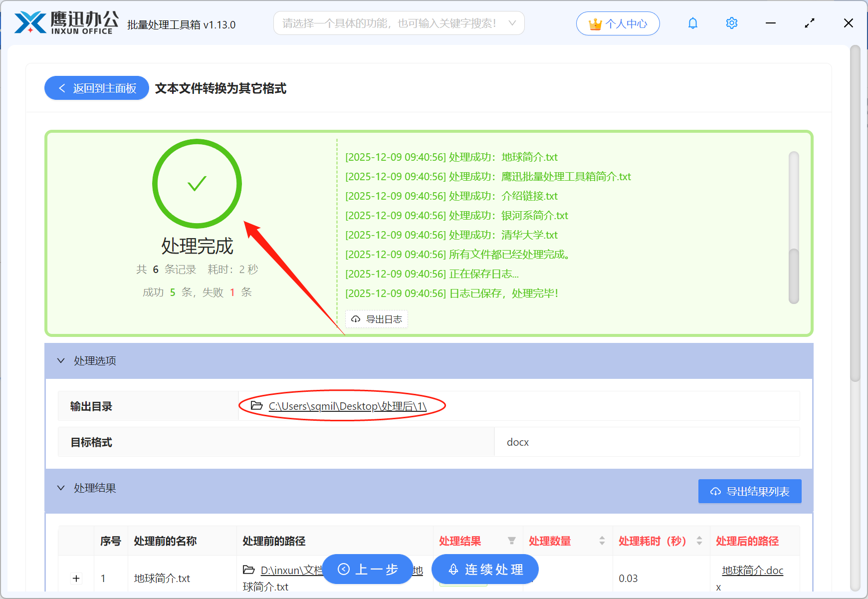Click the notification bell icon
This screenshot has width=868, height=599.
tap(692, 23)
